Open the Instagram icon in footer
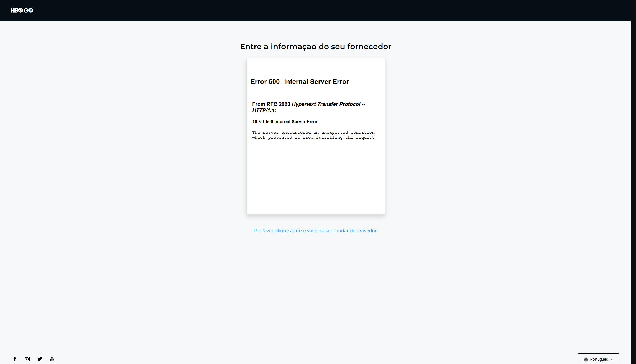 (27, 359)
